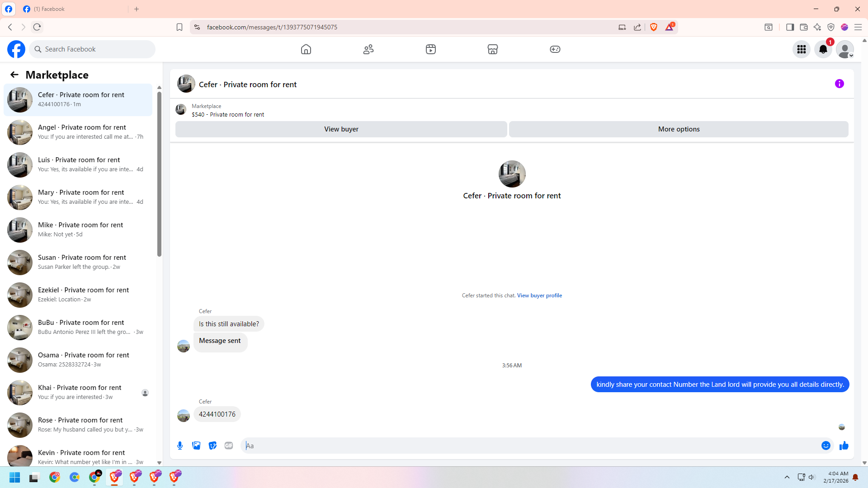The width and height of the screenshot is (868, 488).
Task: Open the Mary private room conversation
Action: coord(78,197)
